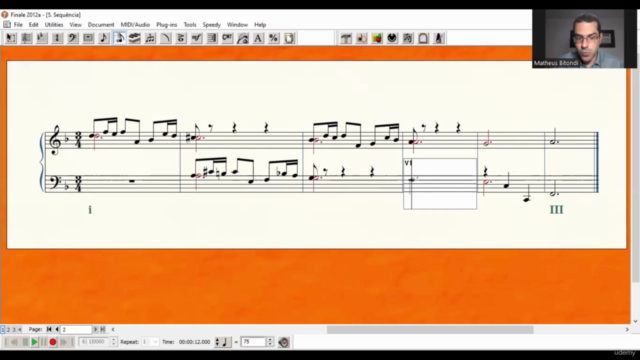
Task: Open the View menu
Action: (76, 24)
